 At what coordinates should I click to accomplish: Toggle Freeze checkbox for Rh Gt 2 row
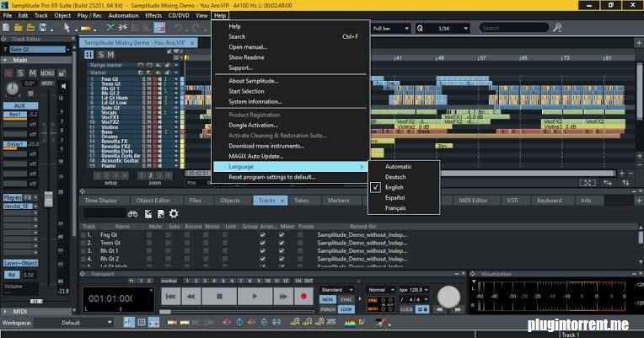(x=300, y=259)
